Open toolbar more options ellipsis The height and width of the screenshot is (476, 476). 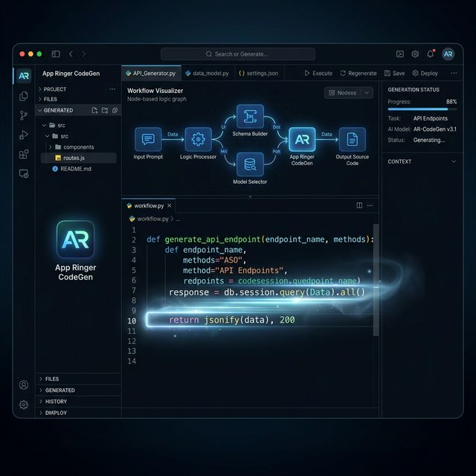(454, 73)
